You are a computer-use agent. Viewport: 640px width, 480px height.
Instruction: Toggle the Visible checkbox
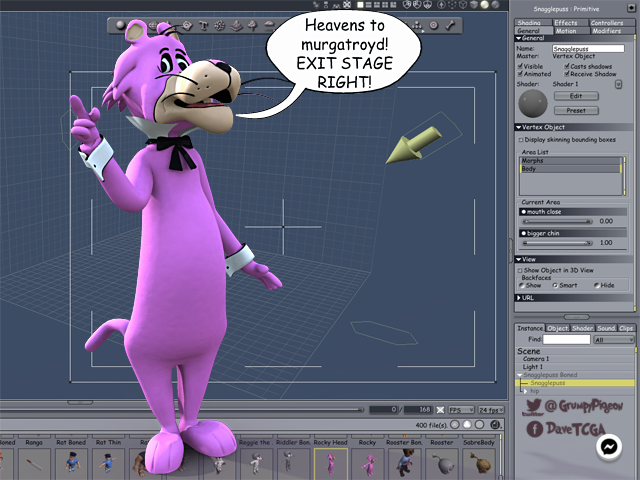[x=520, y=66]
